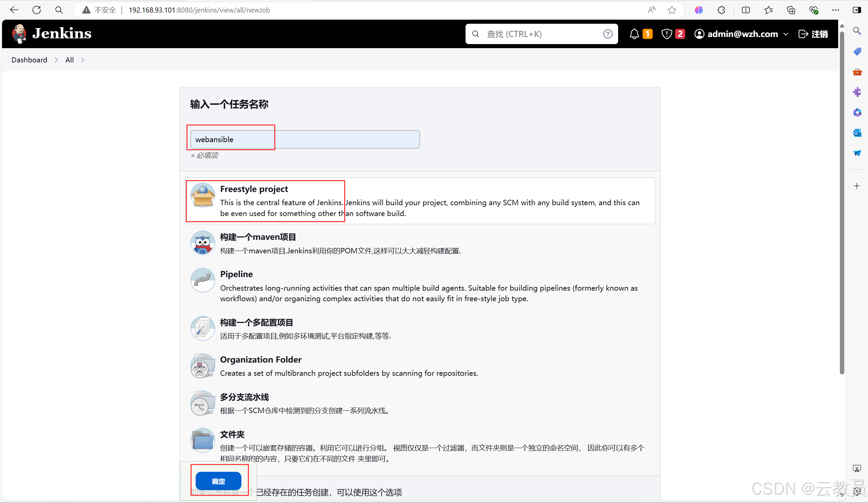The height and width of the screenshot is (503, 868).
Task: Click the page vertical scrollbar
Action: point(842,203)
